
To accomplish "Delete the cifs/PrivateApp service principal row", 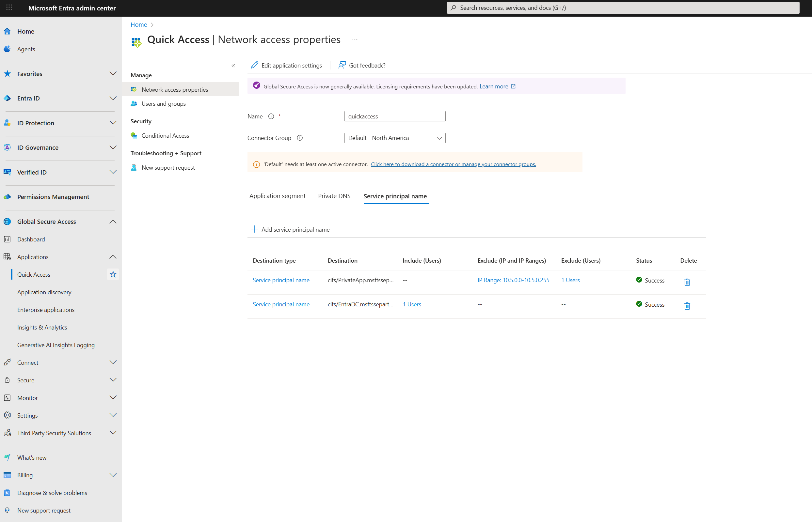I will pyautogui.click(x=687, y=282).
